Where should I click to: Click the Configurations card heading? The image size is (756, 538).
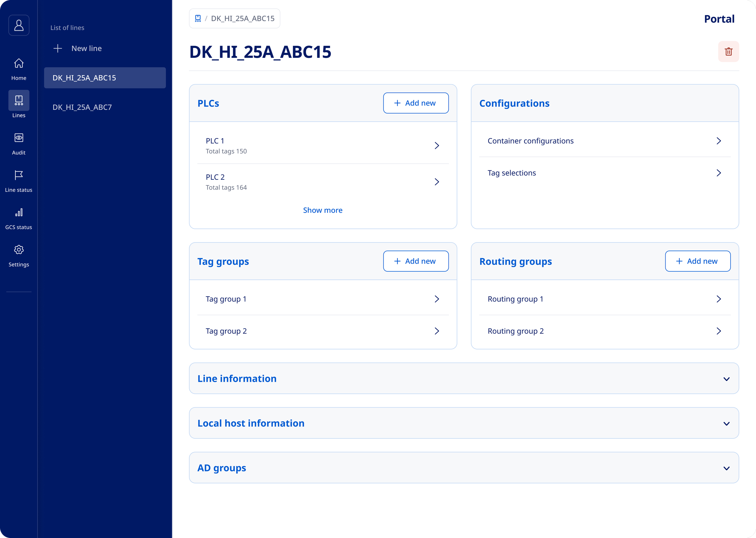click(514, 103)
